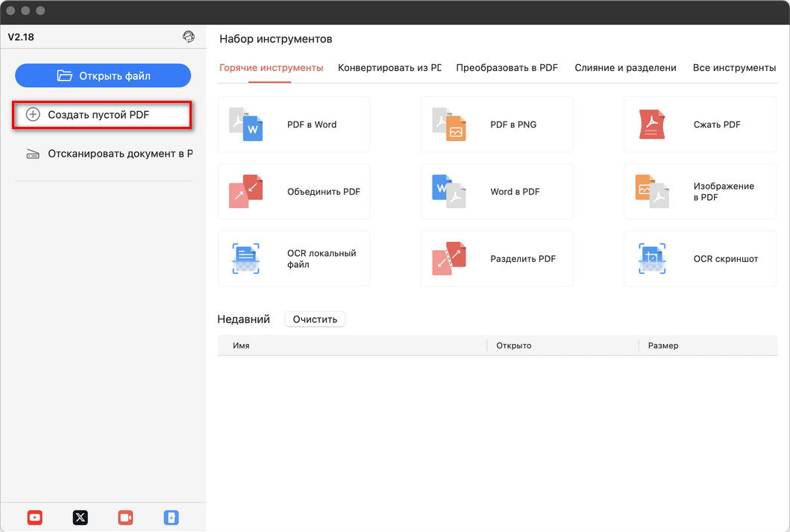Select the PDF в Word conversion tool

point(293,124)
